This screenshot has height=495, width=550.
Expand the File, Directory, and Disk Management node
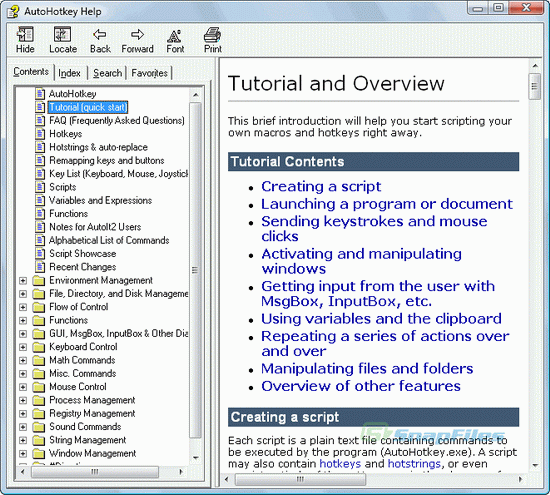pyautogui.click(x=23, y=294)
